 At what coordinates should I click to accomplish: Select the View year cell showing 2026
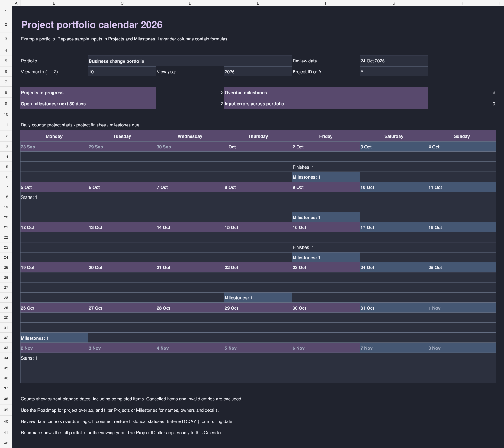point(258,72)
